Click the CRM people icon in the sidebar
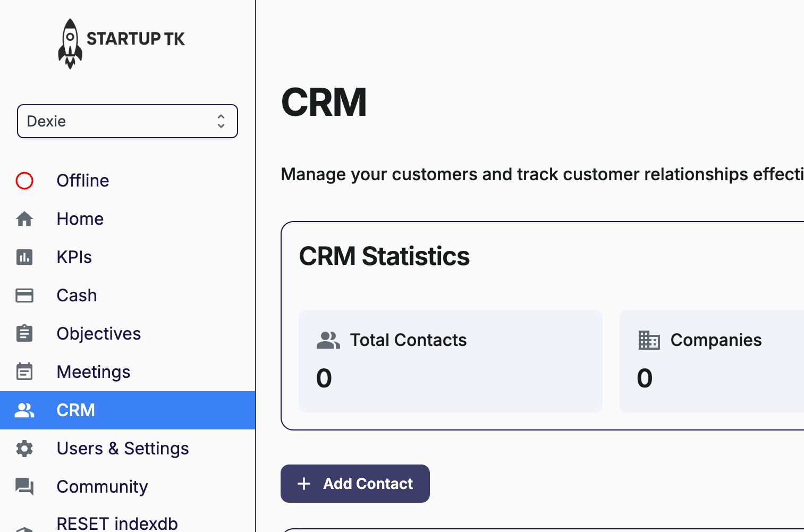This screenshot has width=804, height=532. tap(24, 410)
